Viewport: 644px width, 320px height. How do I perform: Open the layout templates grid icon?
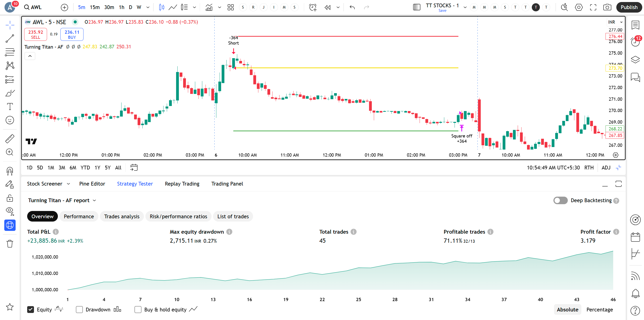(231, 7)
